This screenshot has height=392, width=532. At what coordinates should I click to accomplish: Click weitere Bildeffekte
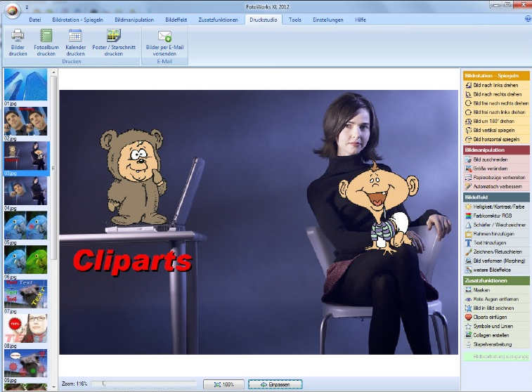tap(495, 270)
